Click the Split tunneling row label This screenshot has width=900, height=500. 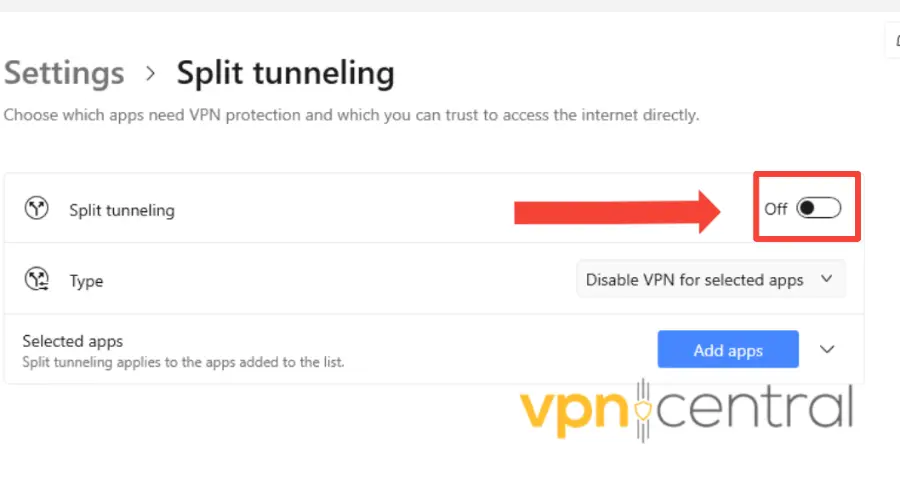coord(122,210)
